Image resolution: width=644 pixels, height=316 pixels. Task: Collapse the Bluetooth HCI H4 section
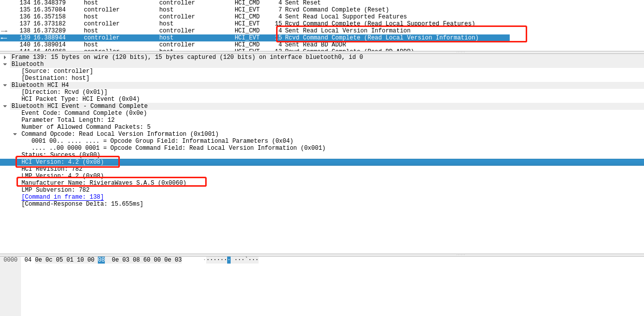coord(5,84)
